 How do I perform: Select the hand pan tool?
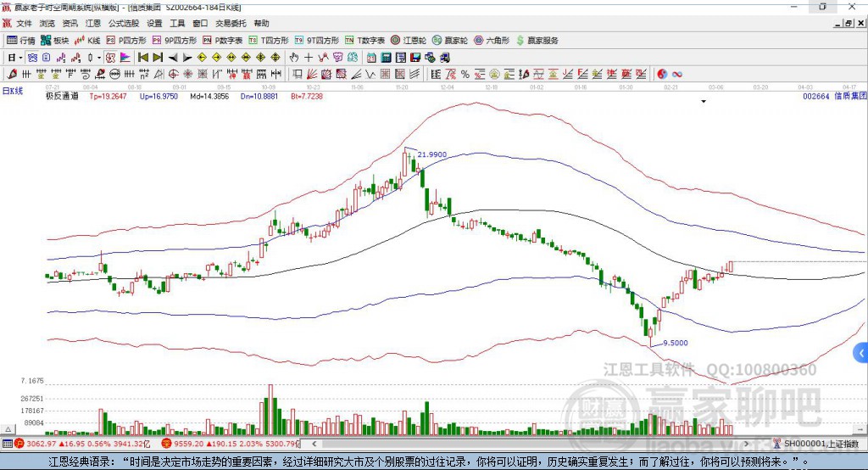click(x=294, y=58)
